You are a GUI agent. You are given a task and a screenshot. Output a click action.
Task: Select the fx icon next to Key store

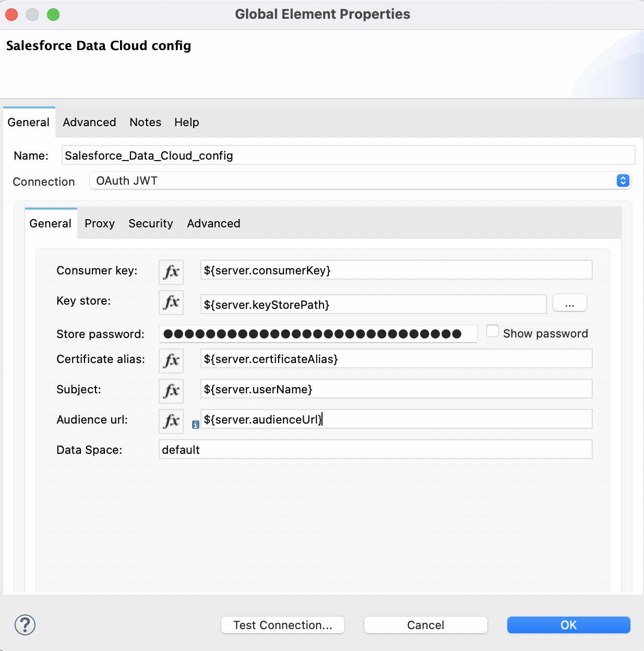tap(171, 303)
